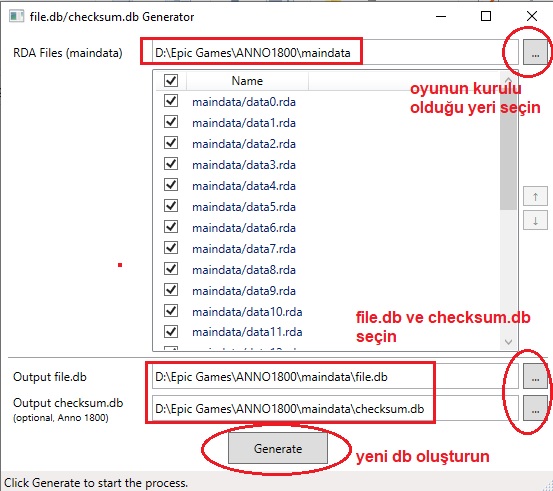This screenshot has width=553, height=491.
Task: Select maindata/data8.rda list entry
Action: tap(244, 270)
